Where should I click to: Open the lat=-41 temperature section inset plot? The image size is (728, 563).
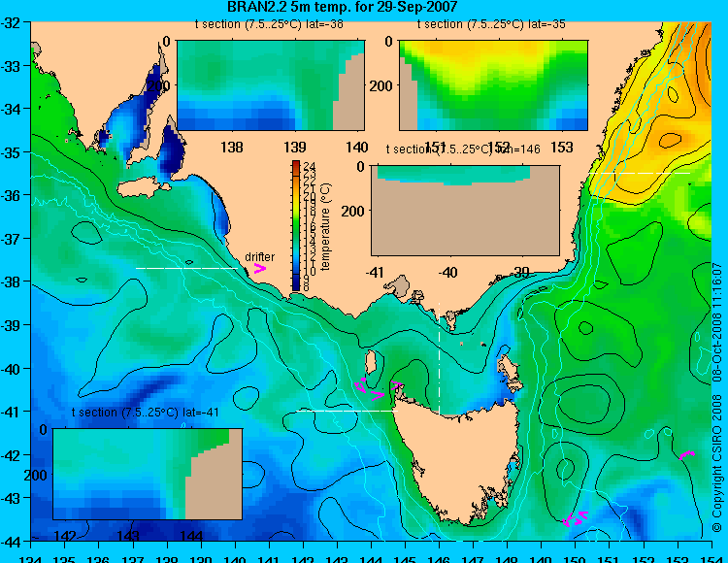pos(148,474)
